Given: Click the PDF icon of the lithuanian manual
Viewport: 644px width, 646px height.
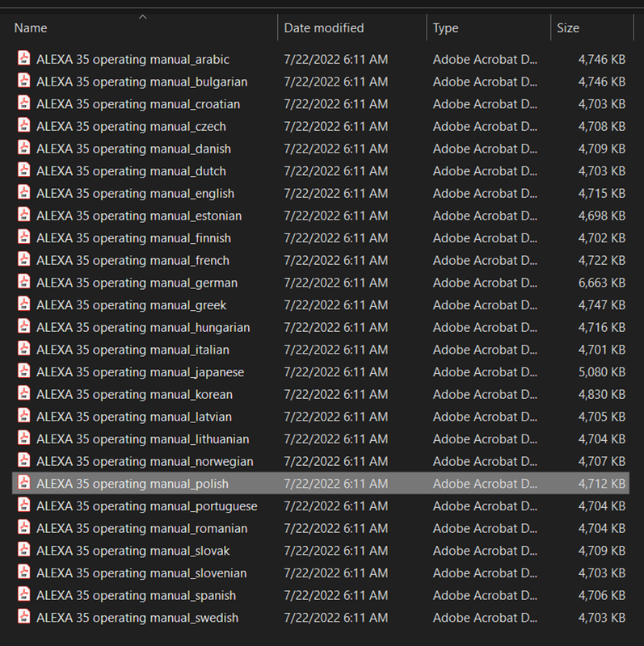Looking at the screenshot, I should 24,438.
